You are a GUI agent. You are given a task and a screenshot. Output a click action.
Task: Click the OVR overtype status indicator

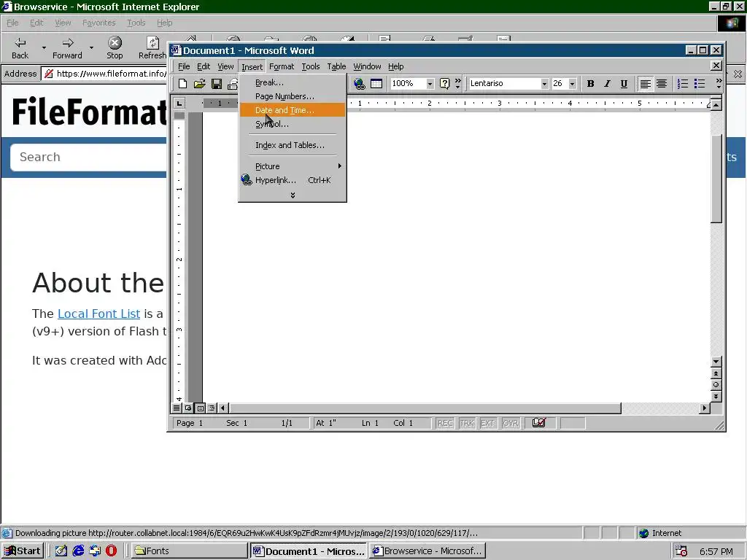[x=510, y=423]
